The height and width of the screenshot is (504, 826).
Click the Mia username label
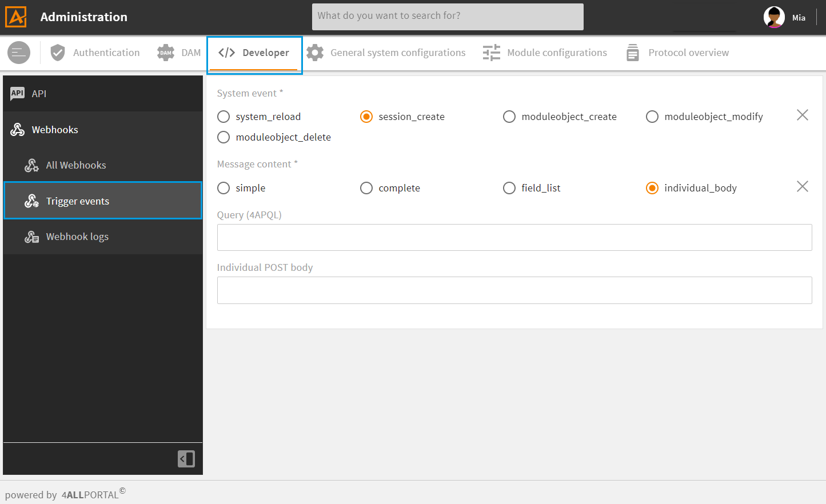coord(799,18)
